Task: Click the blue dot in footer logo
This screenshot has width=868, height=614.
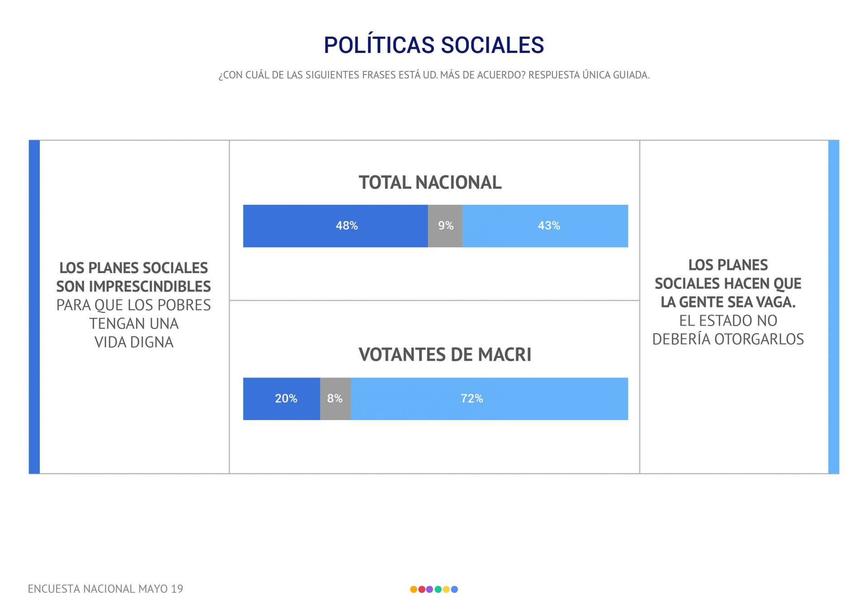Action: coord(454,589)
